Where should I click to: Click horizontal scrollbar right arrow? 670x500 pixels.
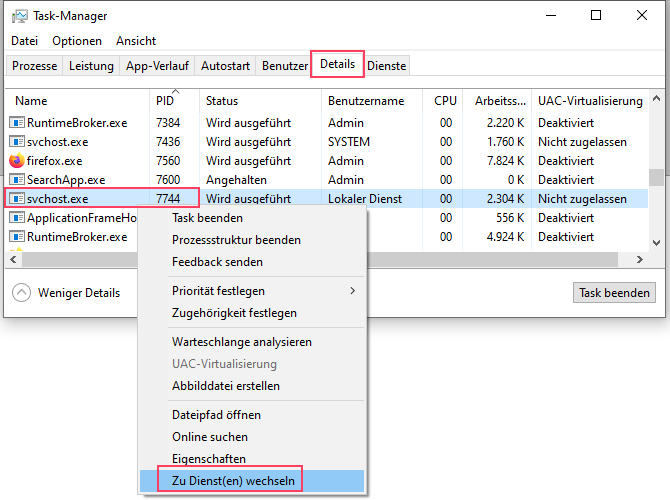tap(640, 259)
